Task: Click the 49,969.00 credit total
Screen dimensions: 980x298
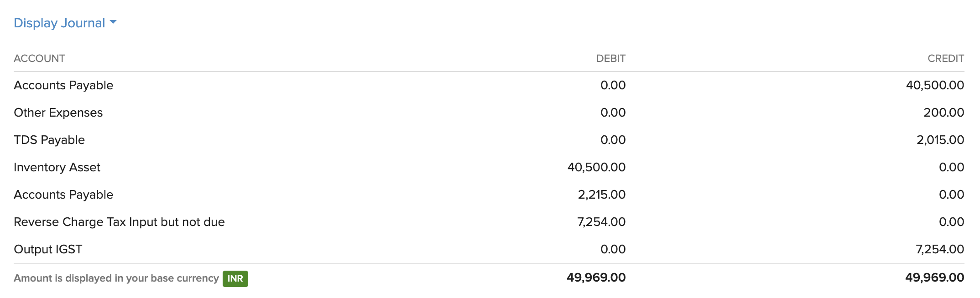Action: point(934,277)
